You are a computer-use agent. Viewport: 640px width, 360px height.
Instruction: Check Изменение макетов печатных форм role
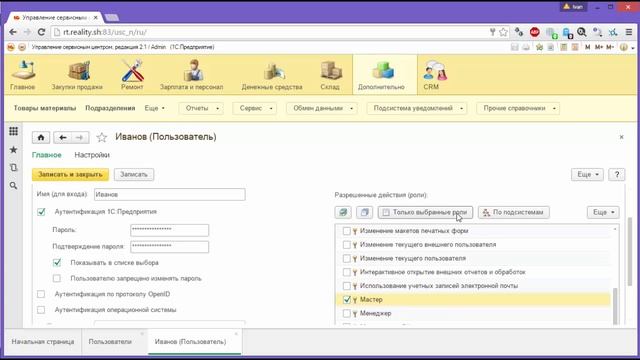[347, 231]
